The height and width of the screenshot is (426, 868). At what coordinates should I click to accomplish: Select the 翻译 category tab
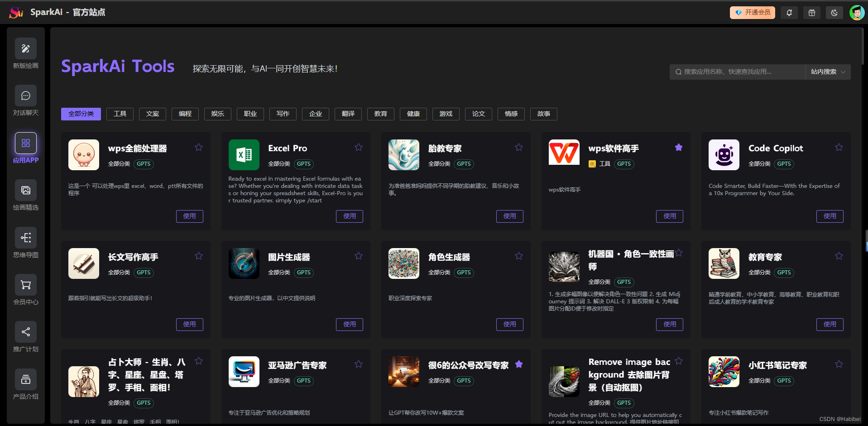tap(348, 114)
